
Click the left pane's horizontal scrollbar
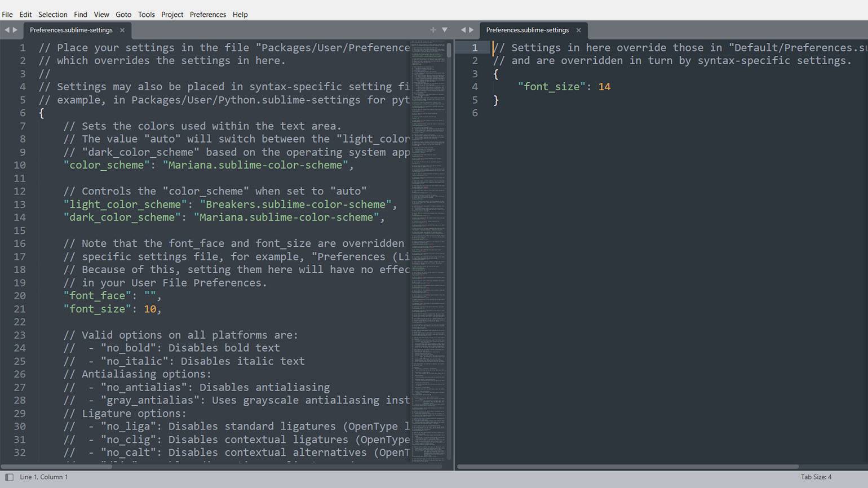point(56,467)
